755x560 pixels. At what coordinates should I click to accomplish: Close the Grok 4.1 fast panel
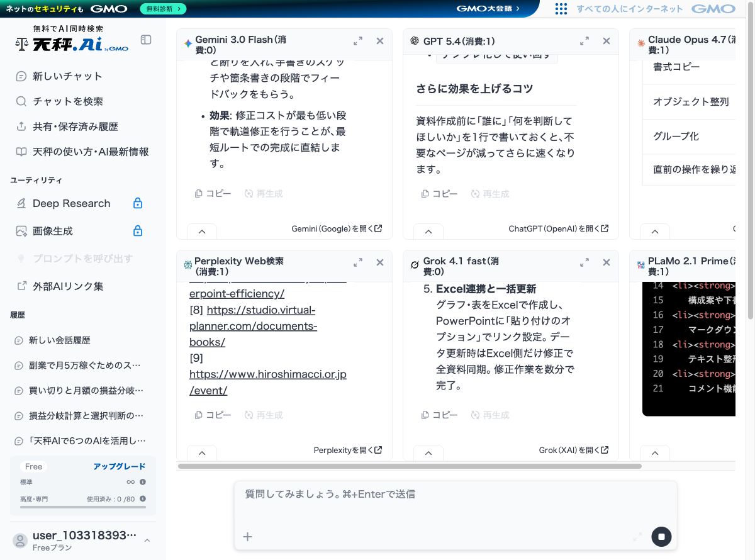tap(607, 262)
